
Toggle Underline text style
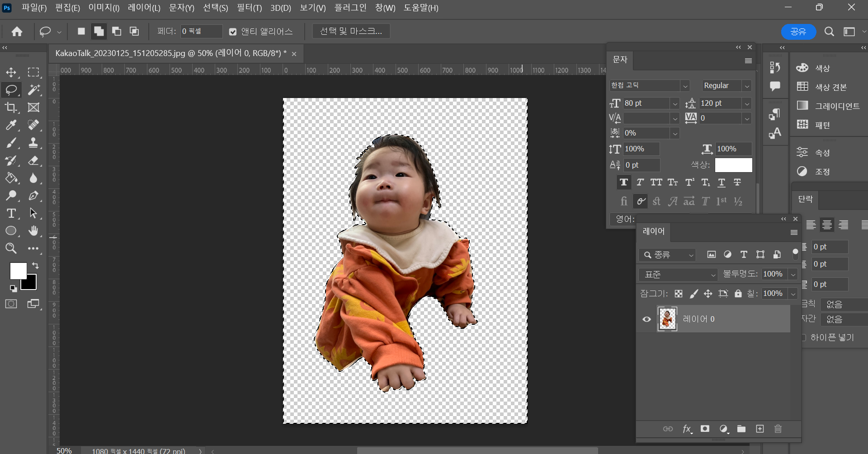coord(722,182)
